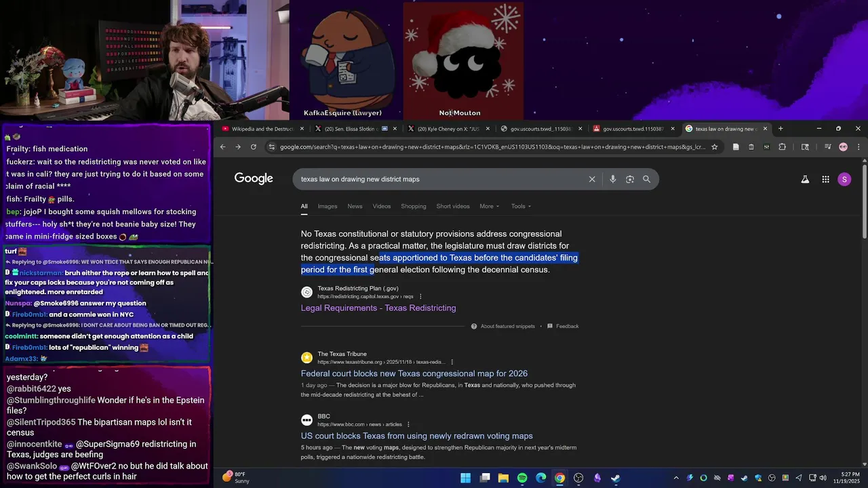
Task: Select the Short videos search tab
Action: 453,206
